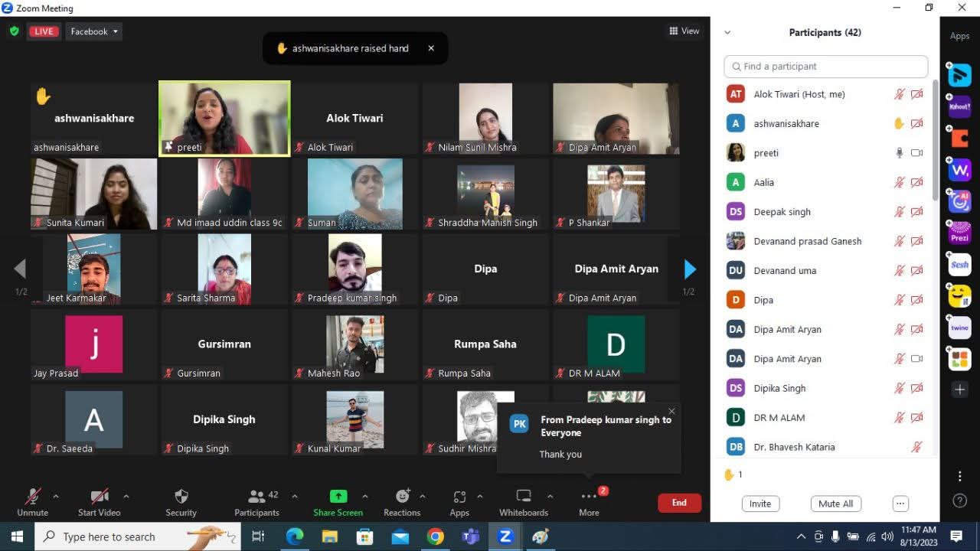Start Video with the camera button
This screenshot has height=551, width=980.
point(99,497)
